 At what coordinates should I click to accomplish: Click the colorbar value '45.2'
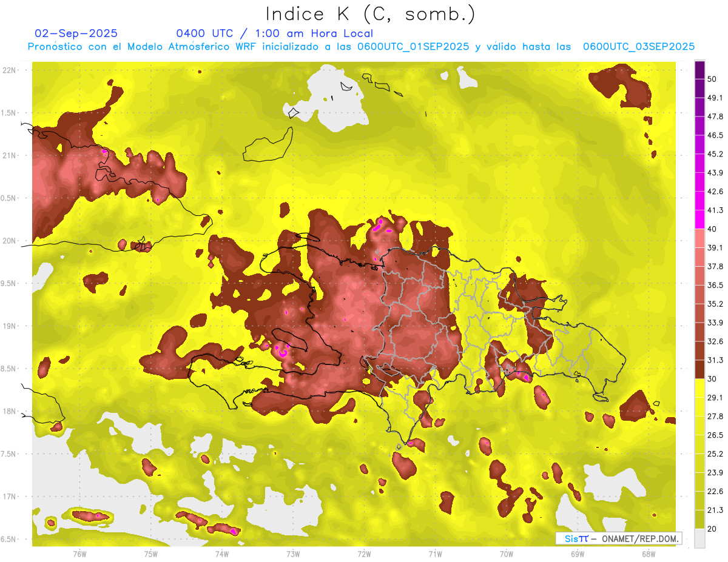pos(715,153)
